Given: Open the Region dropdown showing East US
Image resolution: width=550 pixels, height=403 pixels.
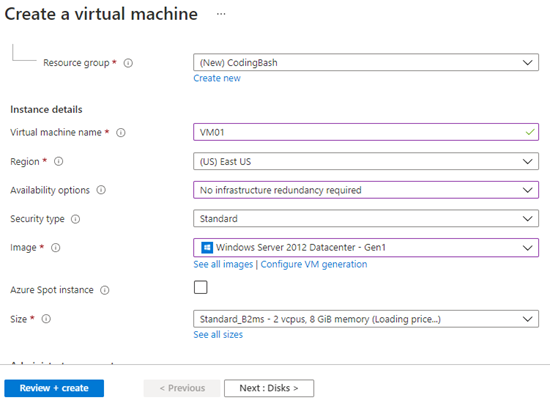Looking at the screenshot, I should tap(366, 161).
